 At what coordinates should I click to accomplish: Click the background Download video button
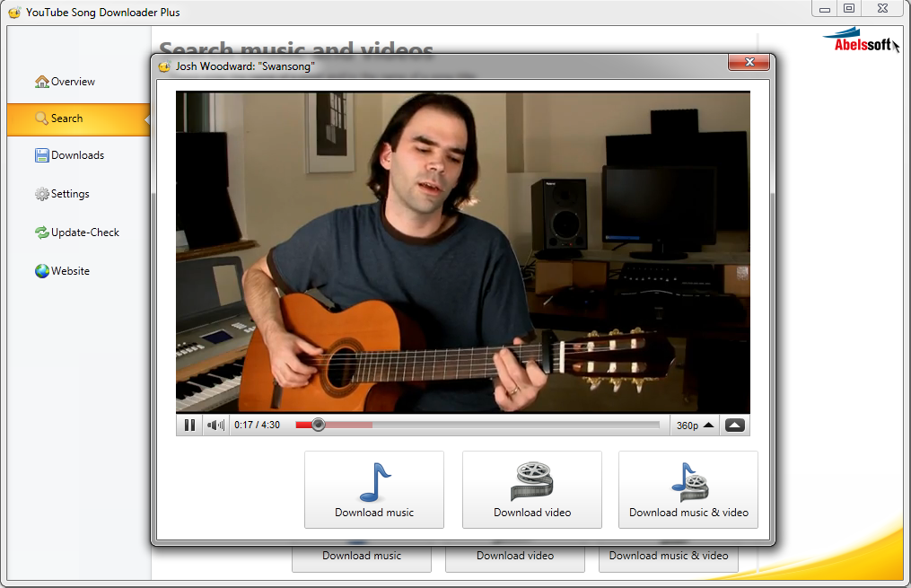click(x=515, y=558)
